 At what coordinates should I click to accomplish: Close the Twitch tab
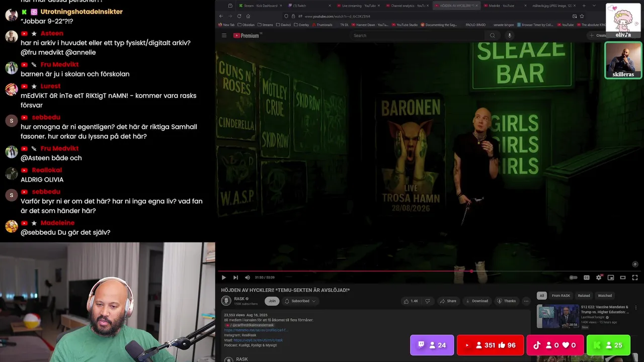click(x=330, y=6)
